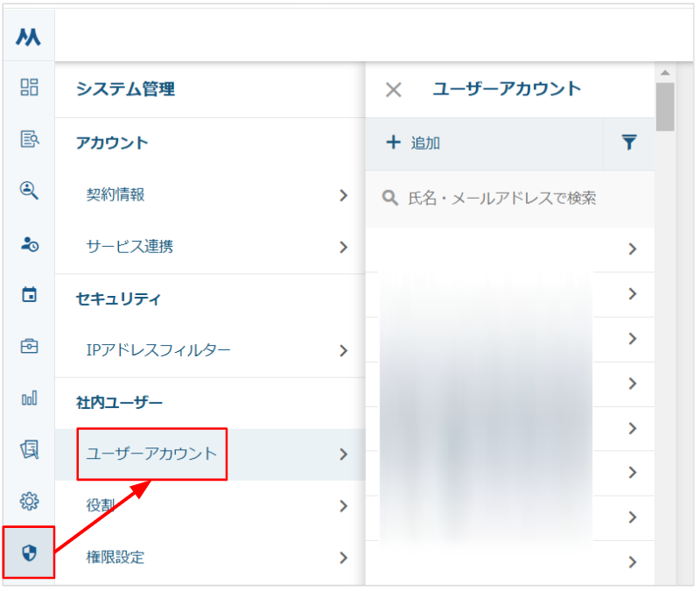This screenshot has height=591, width=700.
Task: Expand the 権限設定 chevron arrow
Action: pos(343,558)
